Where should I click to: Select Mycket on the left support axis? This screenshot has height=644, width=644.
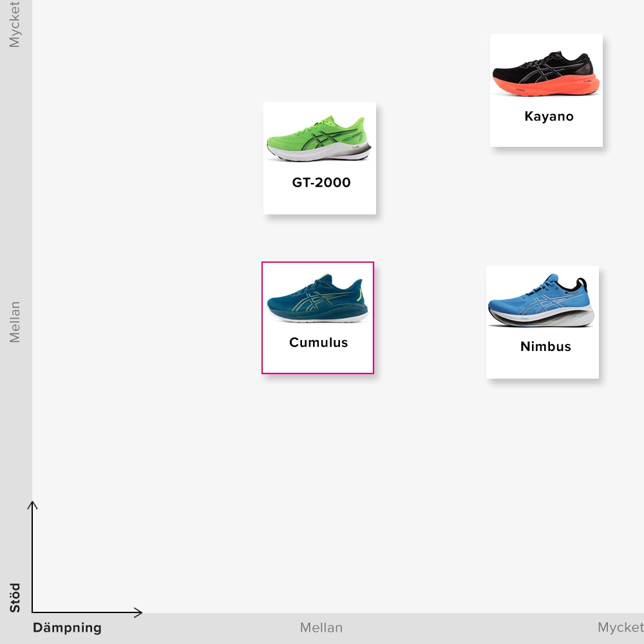(15, 26)
